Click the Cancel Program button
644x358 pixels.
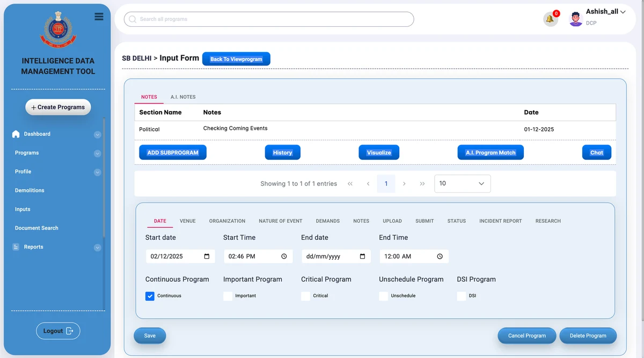click(527, 336)
